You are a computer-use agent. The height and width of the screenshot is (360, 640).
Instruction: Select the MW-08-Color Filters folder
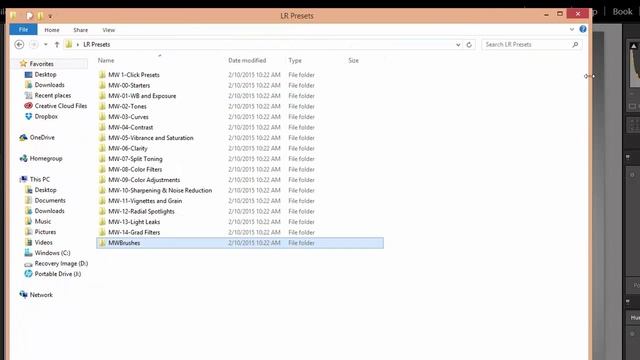pyautogui.click(x=135, y=169)
